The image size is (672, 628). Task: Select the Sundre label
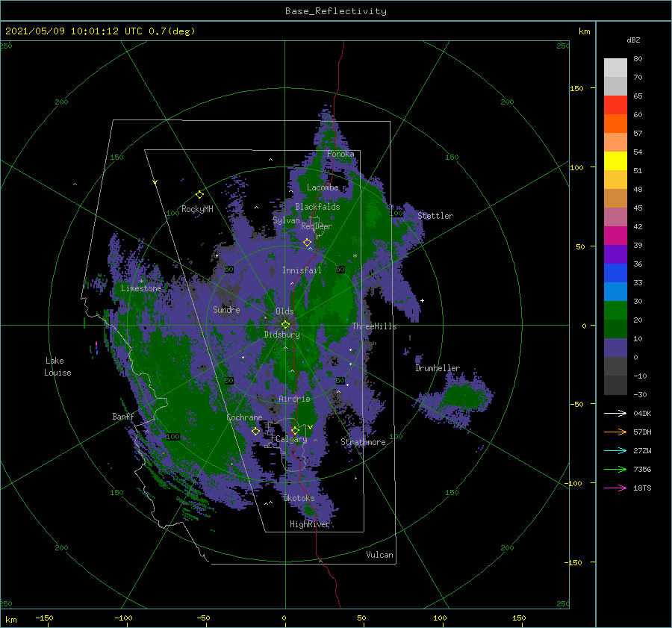226,309
